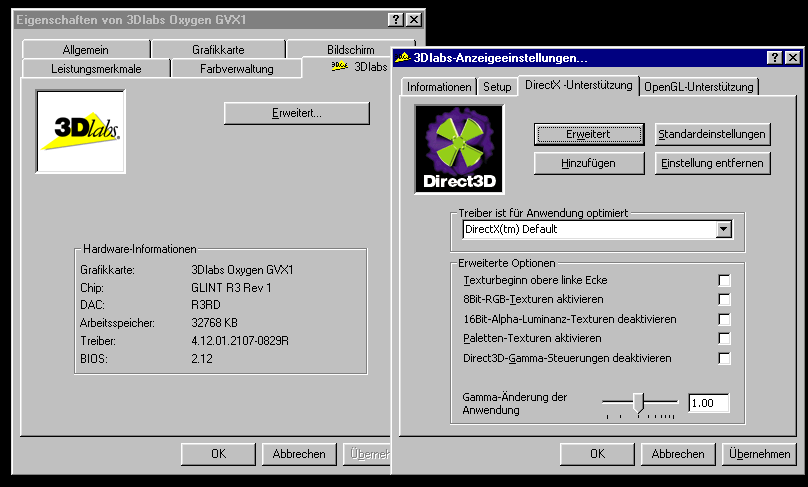Enable Texturbeginn obere linke Ecke checkbox
The height and width of the screenshot is (487, 808).
point(724,280)
